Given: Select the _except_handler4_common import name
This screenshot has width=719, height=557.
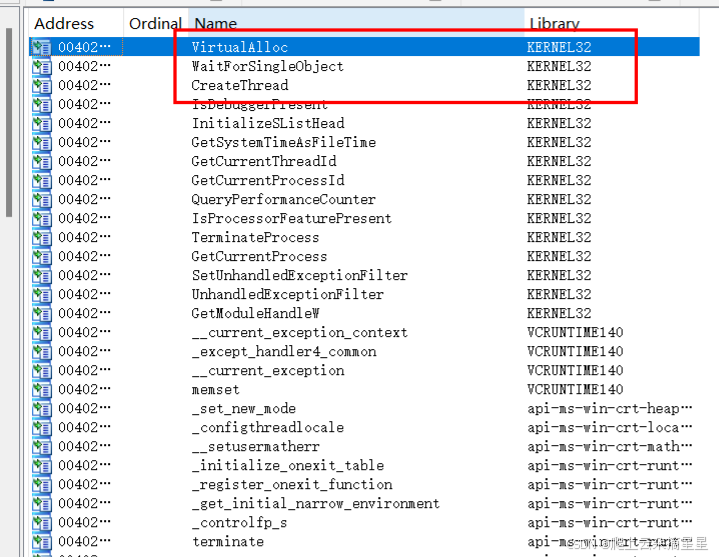Looking at the screenshot, I should click(x=284, y=352).
